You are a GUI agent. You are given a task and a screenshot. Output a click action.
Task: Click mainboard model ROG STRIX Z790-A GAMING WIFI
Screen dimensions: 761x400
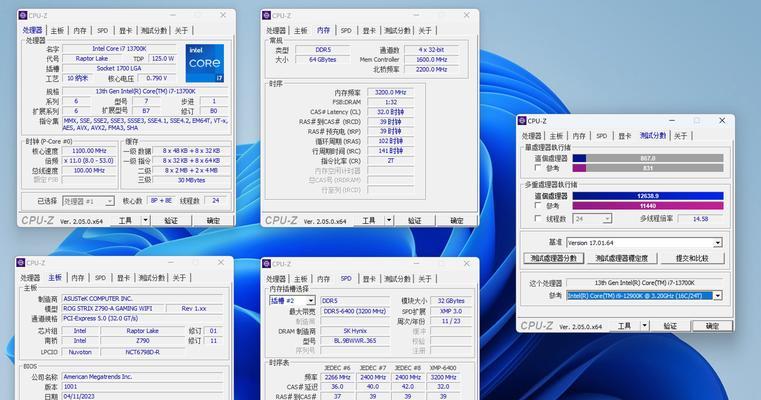[114, 308]
